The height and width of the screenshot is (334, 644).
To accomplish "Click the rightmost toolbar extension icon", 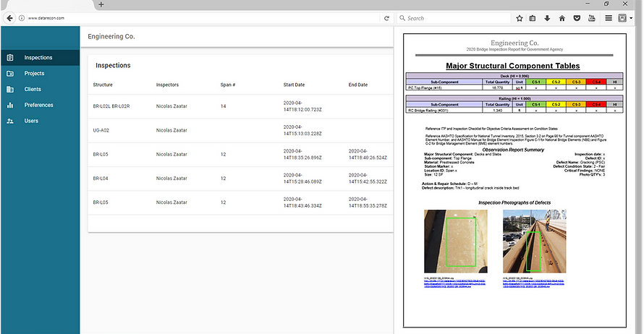I will click(x=622, y=18).
